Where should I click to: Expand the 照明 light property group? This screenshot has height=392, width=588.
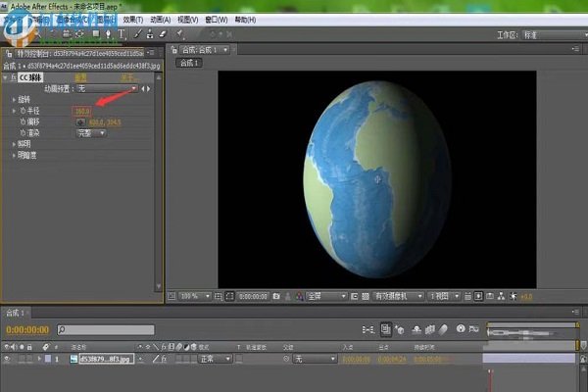coord(14,144)
